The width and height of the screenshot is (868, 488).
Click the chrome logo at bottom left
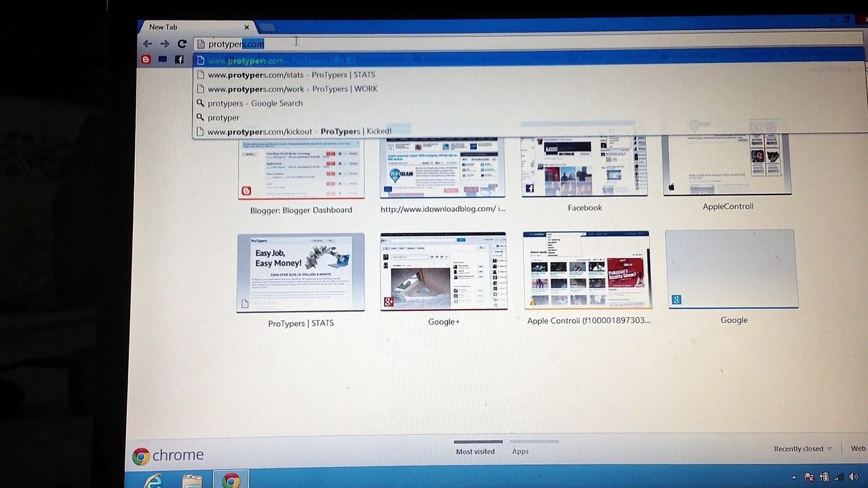pos(168,455)
